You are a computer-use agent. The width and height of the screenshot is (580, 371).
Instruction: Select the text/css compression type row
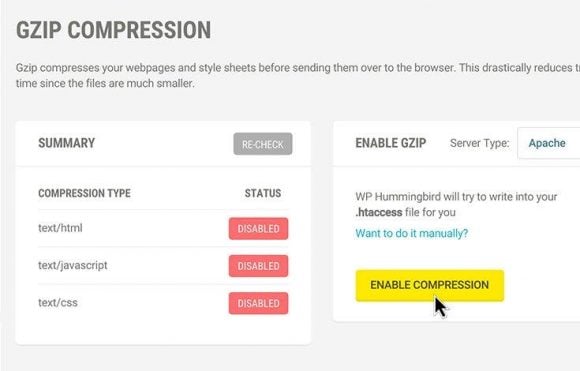tap(163, 303)
